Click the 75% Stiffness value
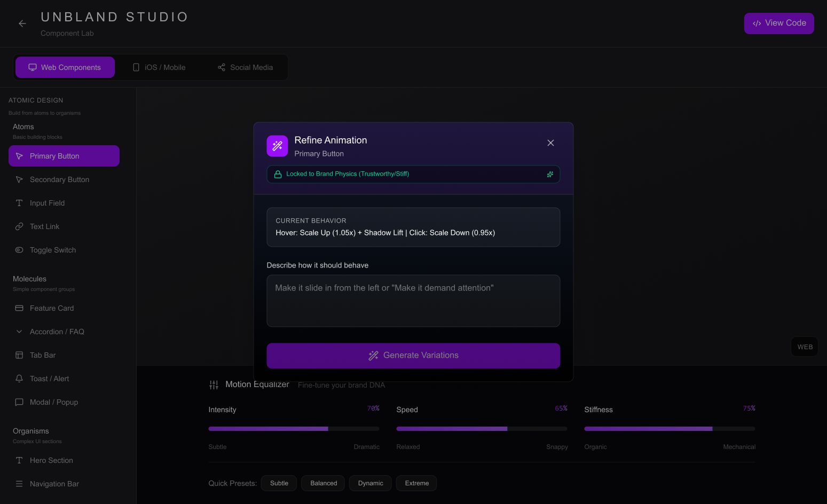 pos(749,408)
